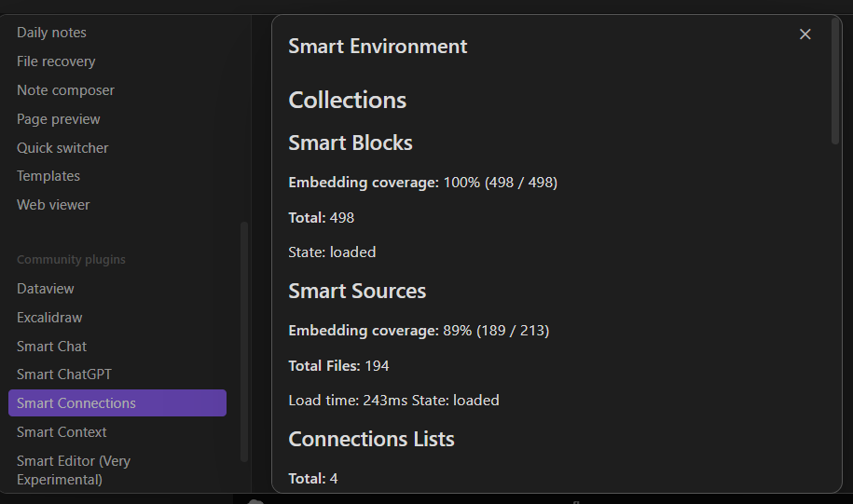Open Smart Editor (Very Experimental) settings
The width and height of the screenshot is (853, 504).
[74, 470]
